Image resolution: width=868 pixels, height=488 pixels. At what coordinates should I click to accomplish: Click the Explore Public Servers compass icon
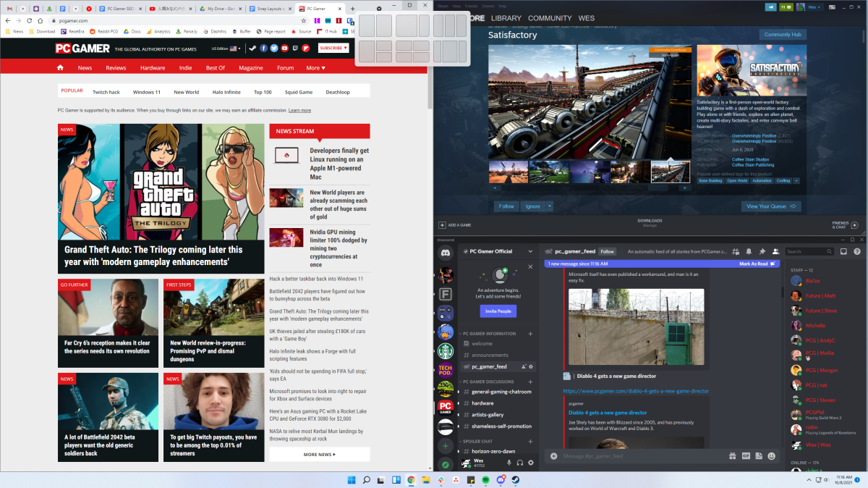point(446,464)
